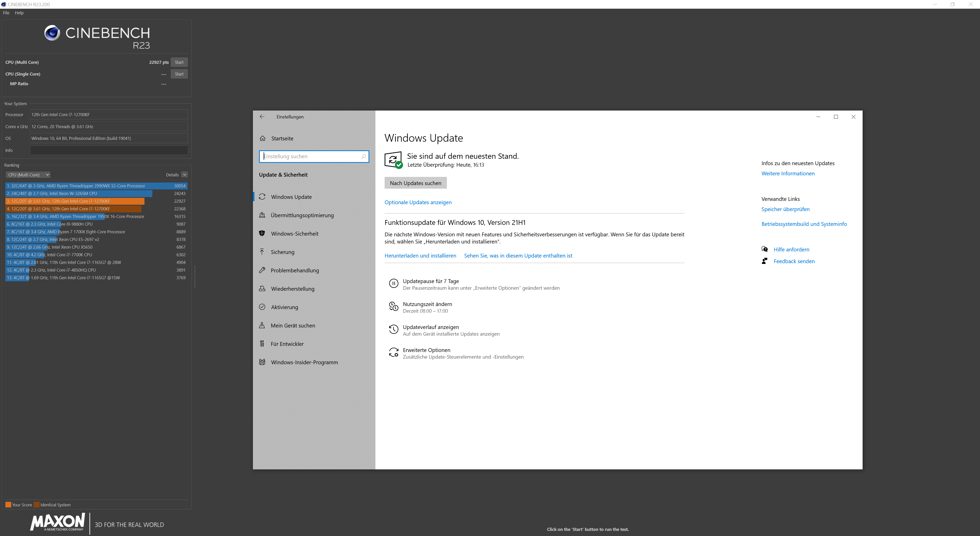Click the back arrow in Einstellungen
This screenshot has width=980, height=536.
tap(262, 117)
